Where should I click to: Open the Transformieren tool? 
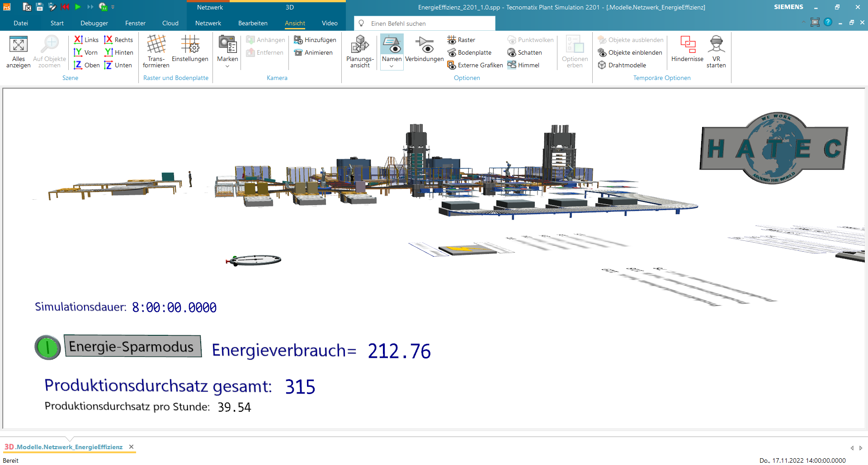156,51
